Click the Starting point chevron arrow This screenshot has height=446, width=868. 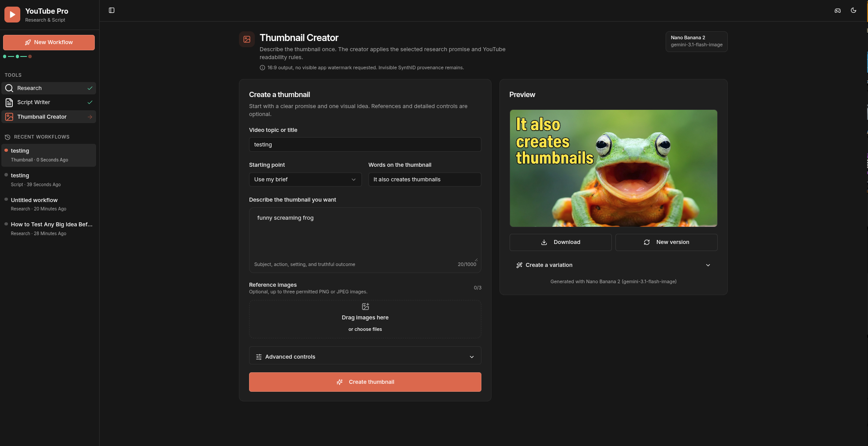[354, 180]
